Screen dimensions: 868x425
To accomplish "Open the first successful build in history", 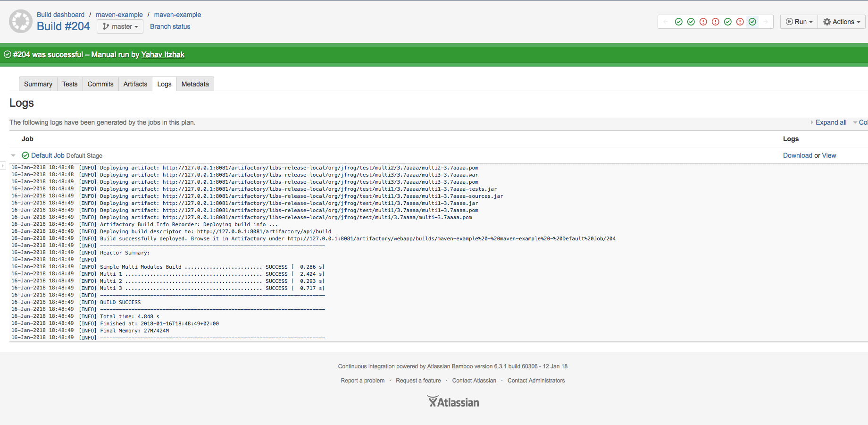I will (679, 22).
